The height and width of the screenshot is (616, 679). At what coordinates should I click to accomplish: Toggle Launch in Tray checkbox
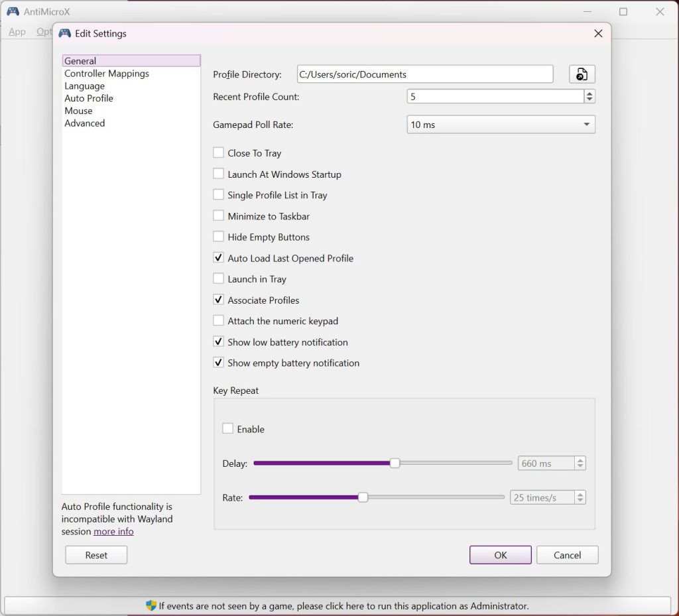click(218, 278)
